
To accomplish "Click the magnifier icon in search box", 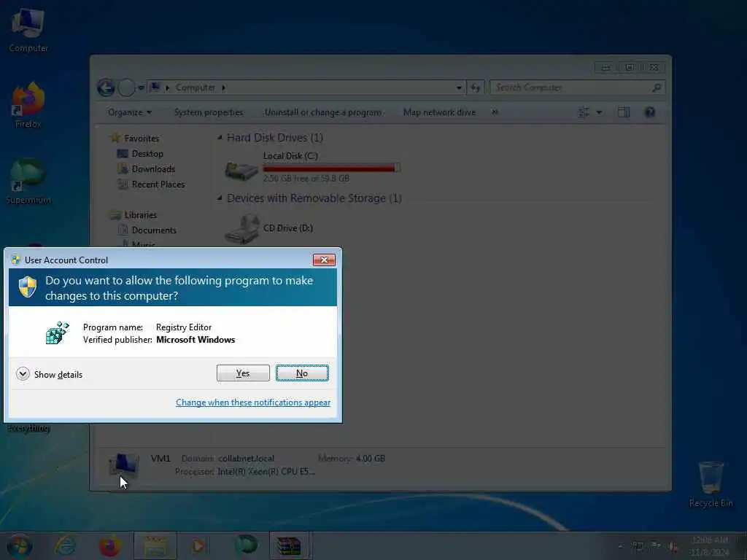I will point(657,87).
